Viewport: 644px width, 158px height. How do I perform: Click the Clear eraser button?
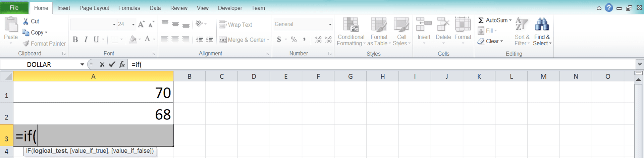pyautogui.click(x=490, y=41)
